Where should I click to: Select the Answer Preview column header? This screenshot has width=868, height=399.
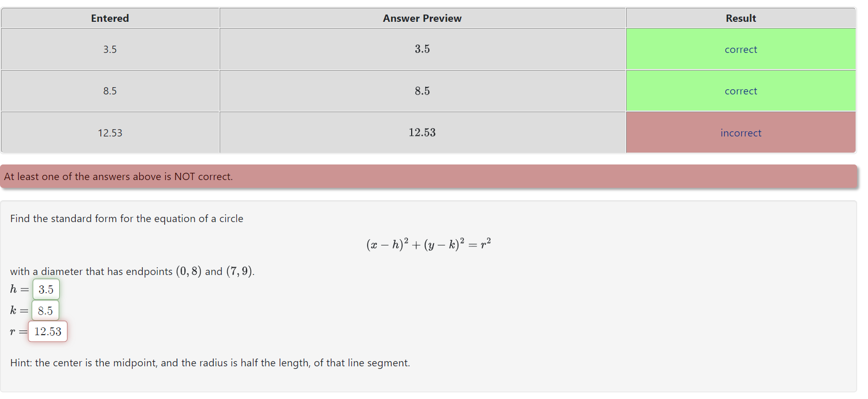pyautogui.click(x=422, y=18)
